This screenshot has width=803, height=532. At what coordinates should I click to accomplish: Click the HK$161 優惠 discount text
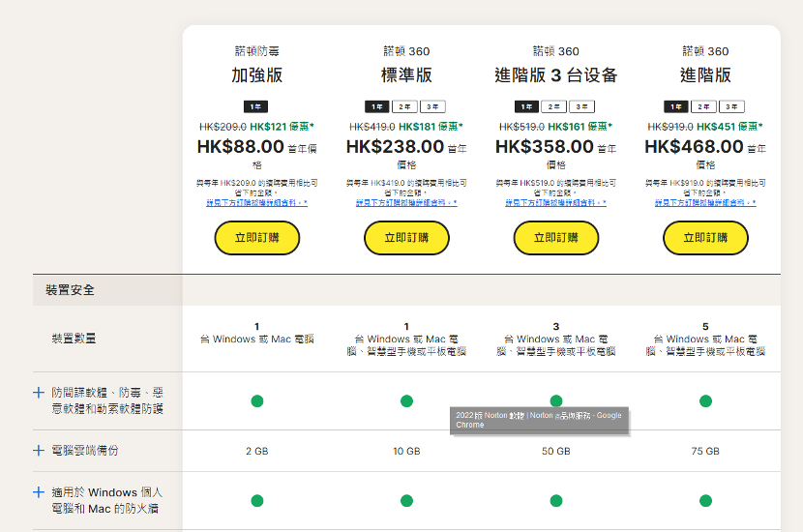point(580,127)
